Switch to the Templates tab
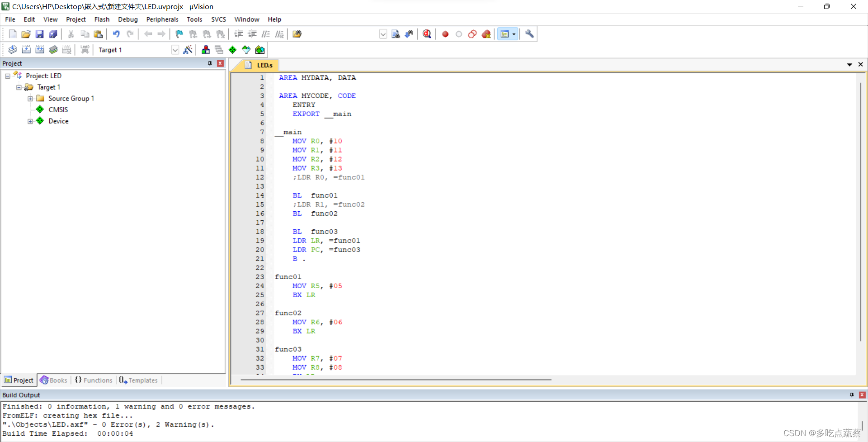This screenshot has height=442, width=868. pyautogui.click(x=138, y=380)
